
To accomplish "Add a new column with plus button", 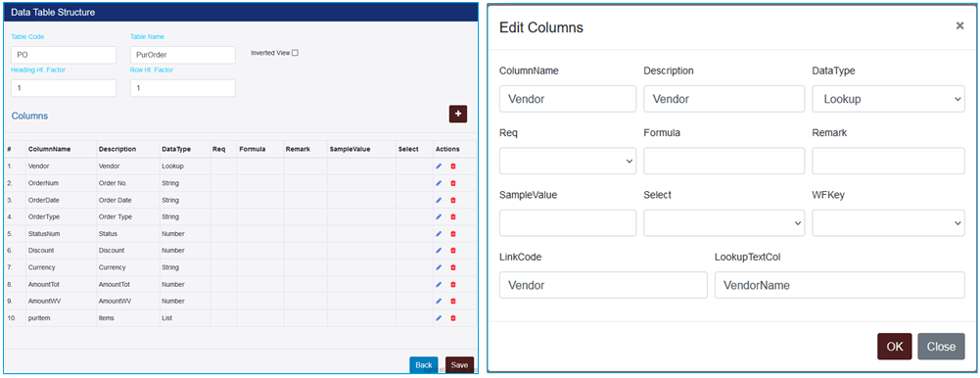I will pos(457,115).
